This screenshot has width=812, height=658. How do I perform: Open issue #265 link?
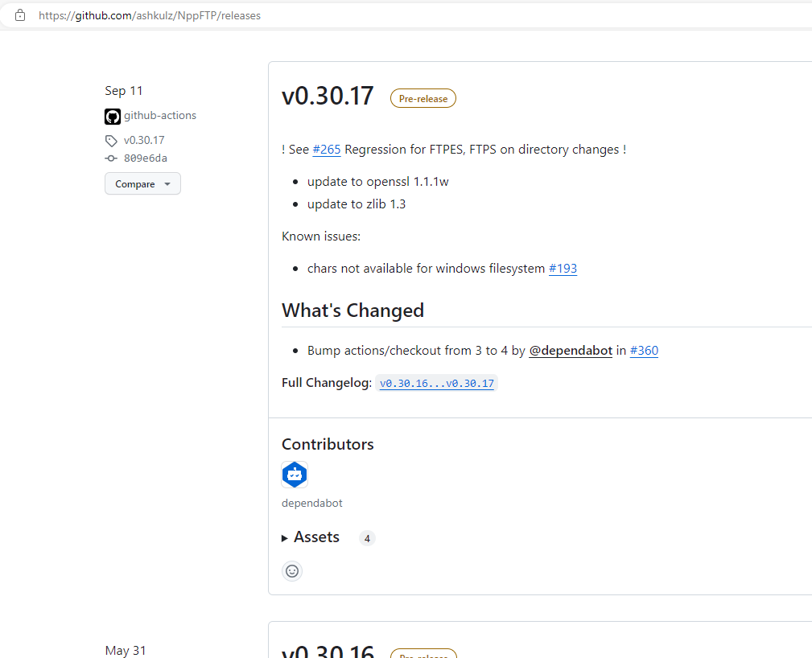tap(326, 150)
